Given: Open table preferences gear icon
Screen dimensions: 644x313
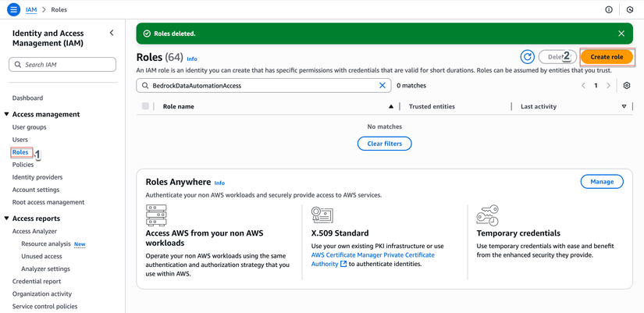Looking at the screenshot, I should (626, 86).
